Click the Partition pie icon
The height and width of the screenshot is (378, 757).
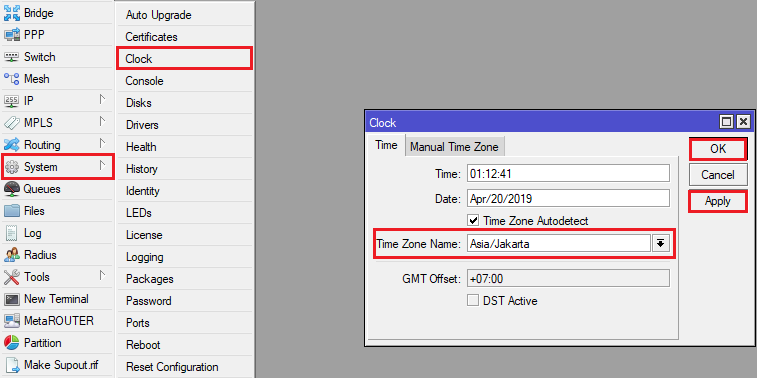[x=12, y=343]
